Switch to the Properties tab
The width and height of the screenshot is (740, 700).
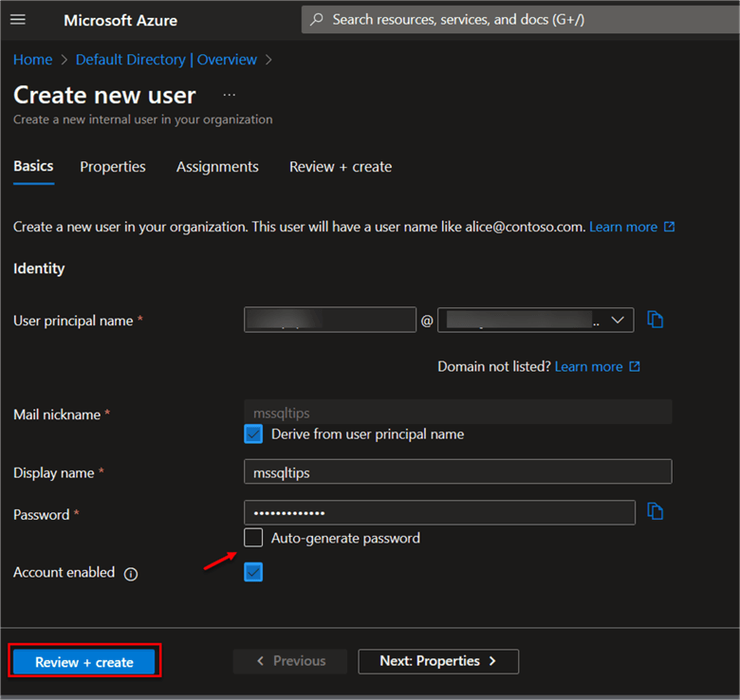(x=113, y=167)
